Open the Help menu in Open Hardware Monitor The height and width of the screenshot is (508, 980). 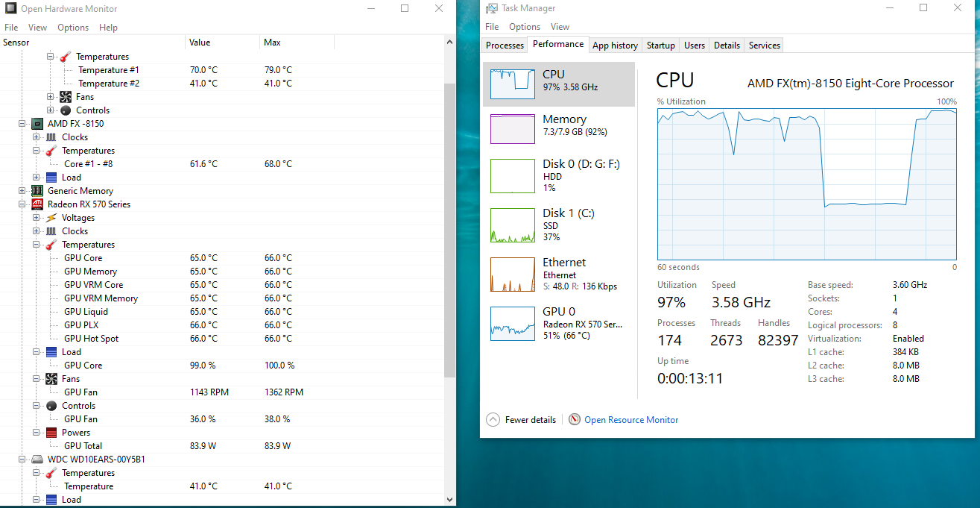pyautogui.click(x=108, y=28)
